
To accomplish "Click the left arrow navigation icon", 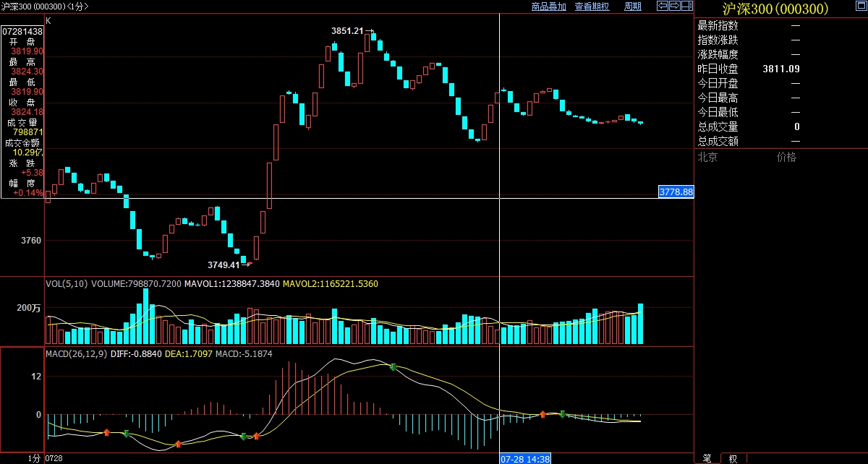I will [662, 7].
